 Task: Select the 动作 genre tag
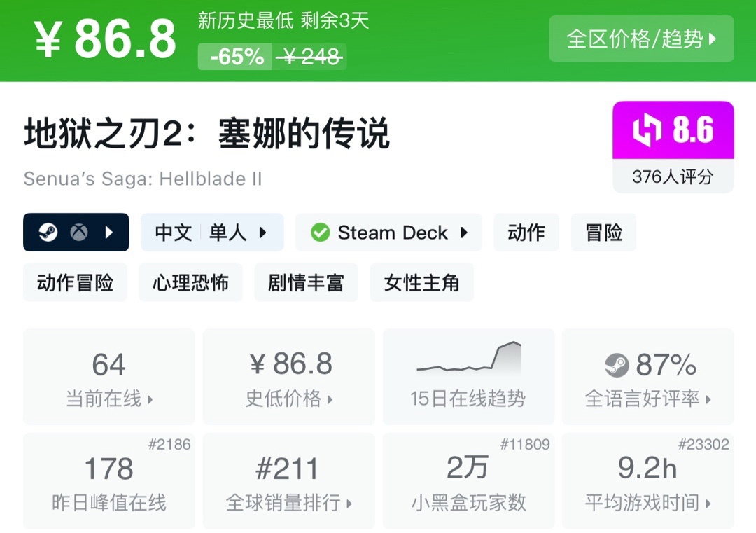[526, 233]
